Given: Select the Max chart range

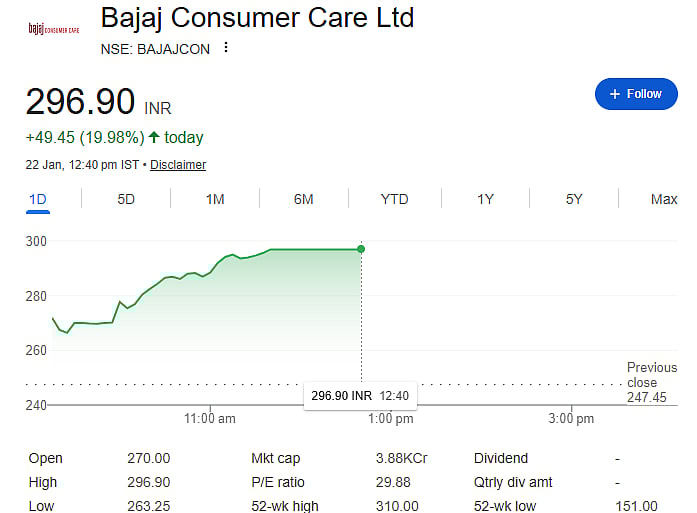Looking at the screenshot, I should coord(664,199).
